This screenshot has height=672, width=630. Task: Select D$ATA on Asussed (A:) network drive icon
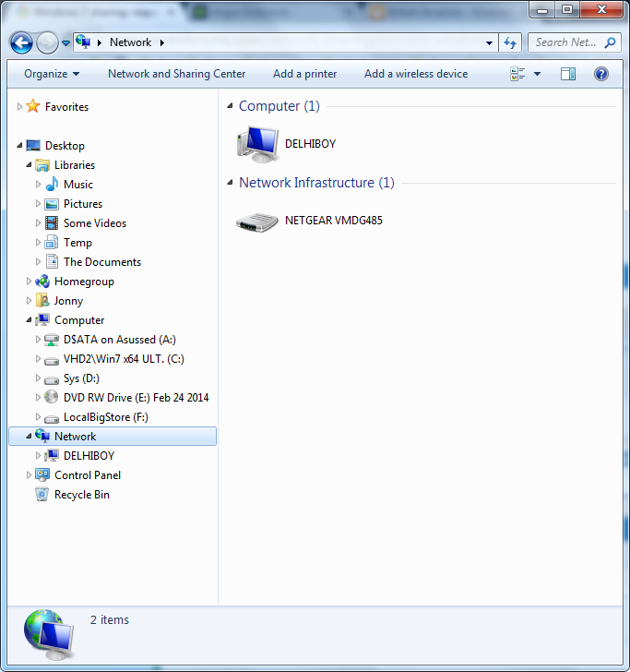click(52, 340)
